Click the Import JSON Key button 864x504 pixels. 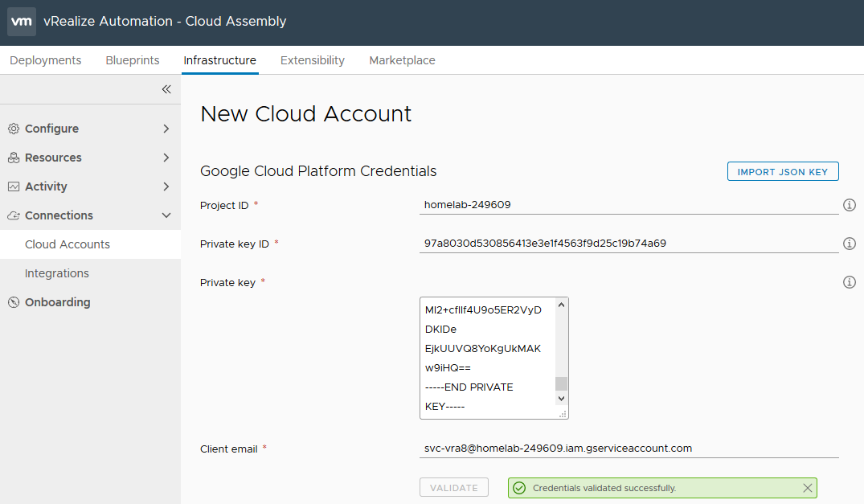click(x=783, y=171)
